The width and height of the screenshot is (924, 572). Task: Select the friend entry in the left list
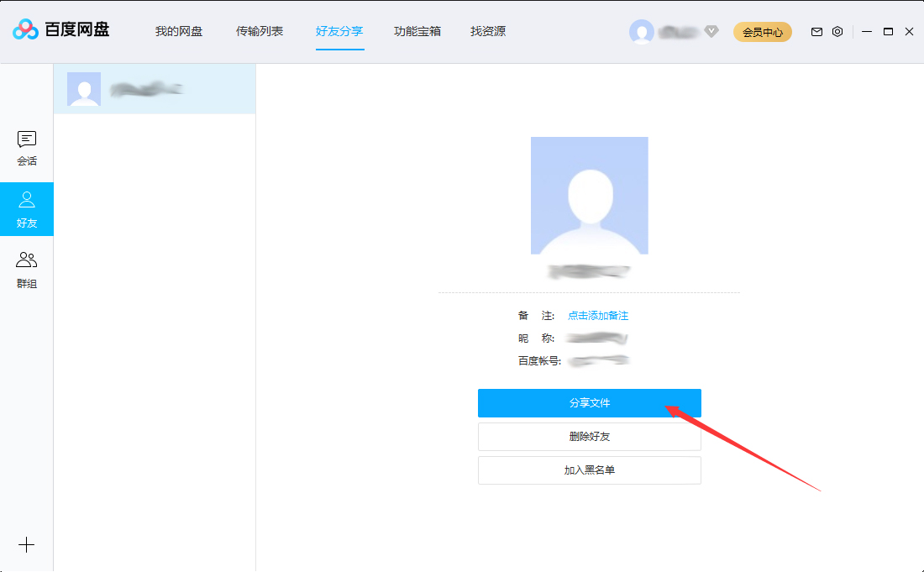(x=154, y=89)
